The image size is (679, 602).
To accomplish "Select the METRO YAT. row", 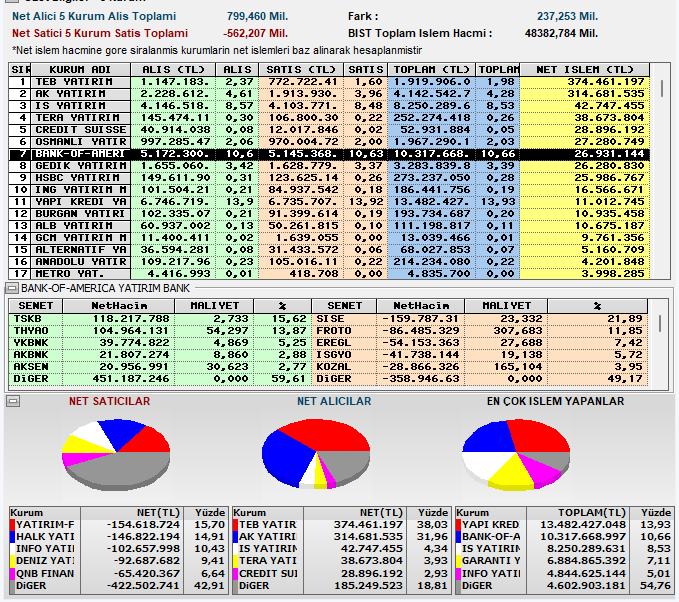I will 329,274.
